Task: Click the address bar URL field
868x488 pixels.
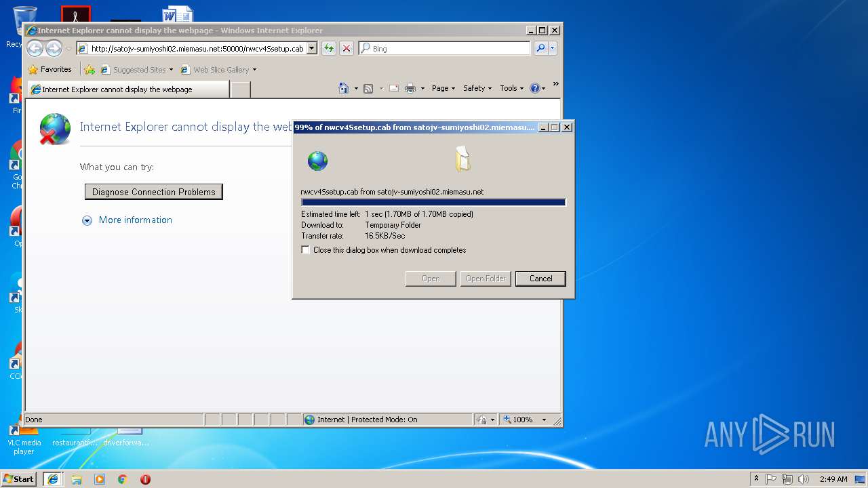Action: [x=197, y=48]
